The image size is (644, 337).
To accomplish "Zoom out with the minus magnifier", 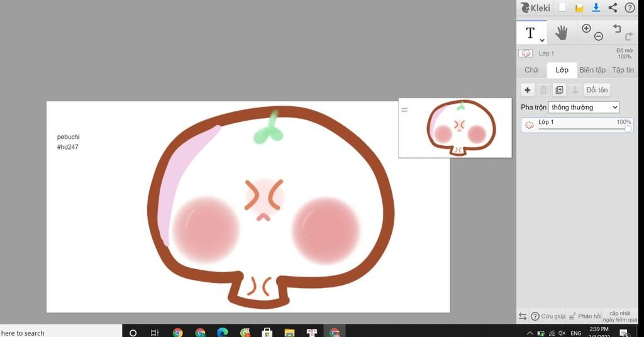I will 599,36.
